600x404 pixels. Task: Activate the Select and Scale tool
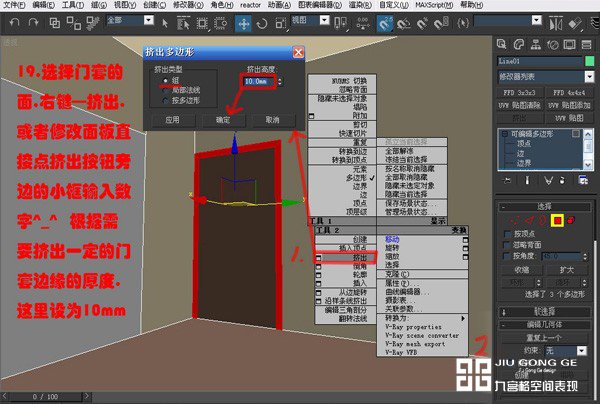coord(280,24)
